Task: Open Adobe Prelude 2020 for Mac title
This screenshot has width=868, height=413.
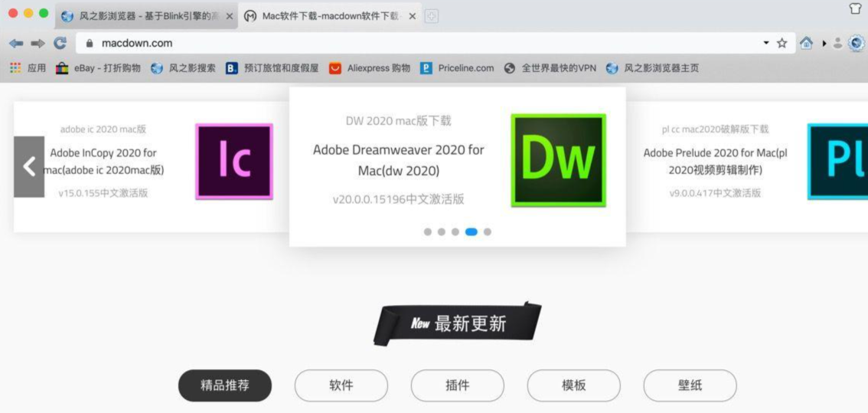Action: click(715, 162)
